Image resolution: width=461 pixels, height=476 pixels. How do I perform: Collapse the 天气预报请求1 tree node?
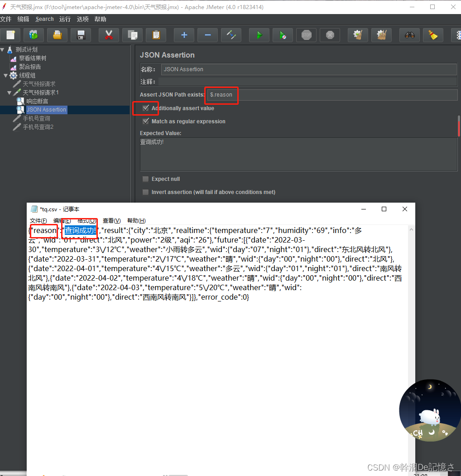click(10, 92)
